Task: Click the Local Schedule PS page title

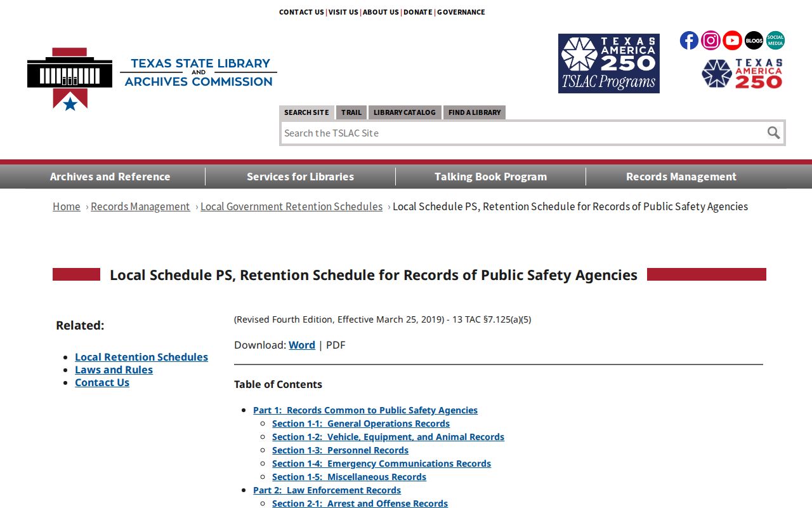Action: click(x=374, y=275)
